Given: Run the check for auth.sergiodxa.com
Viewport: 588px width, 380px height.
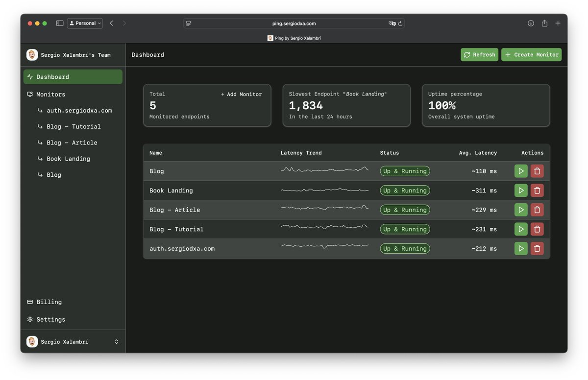Looking at the screenshot, I should tap(521, 249).
